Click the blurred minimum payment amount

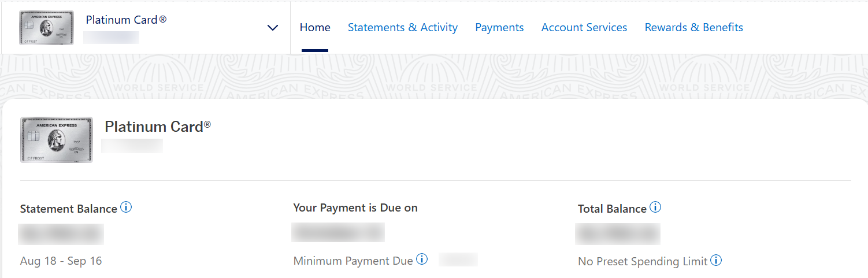tap(458, 260)
